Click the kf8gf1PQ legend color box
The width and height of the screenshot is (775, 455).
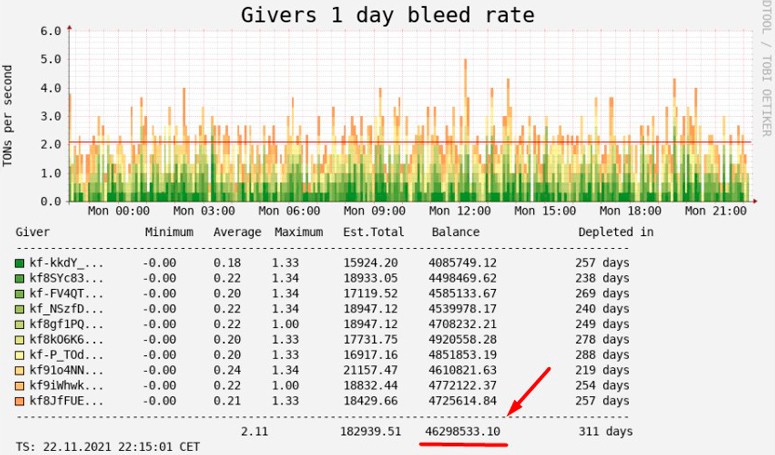[20, 324]
